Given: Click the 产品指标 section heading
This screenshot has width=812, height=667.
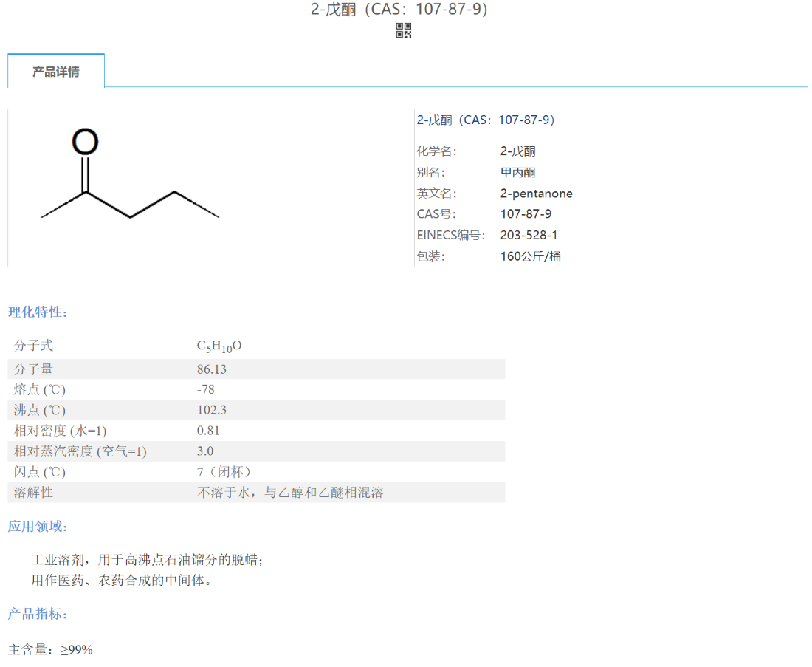Looking at the screenshot, I should [x=38, y=614].
